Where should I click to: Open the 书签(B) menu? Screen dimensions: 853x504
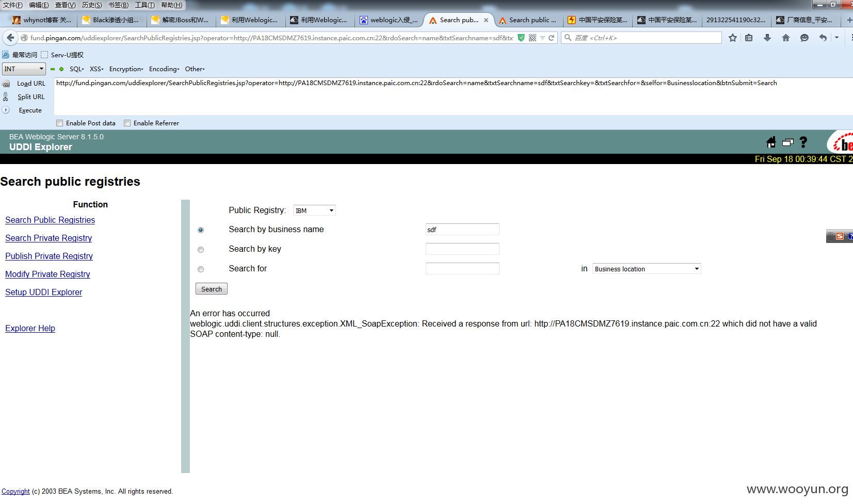click(x=118, y=5)
